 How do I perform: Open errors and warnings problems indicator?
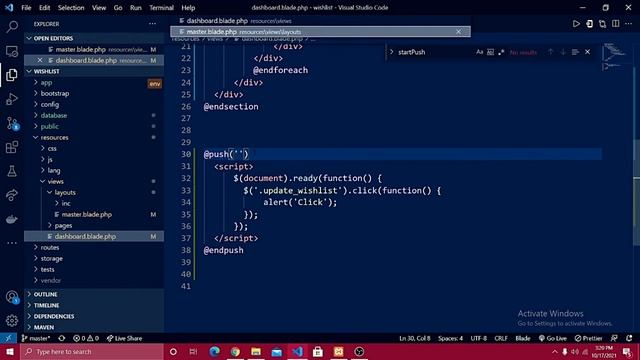pos(86,338)
